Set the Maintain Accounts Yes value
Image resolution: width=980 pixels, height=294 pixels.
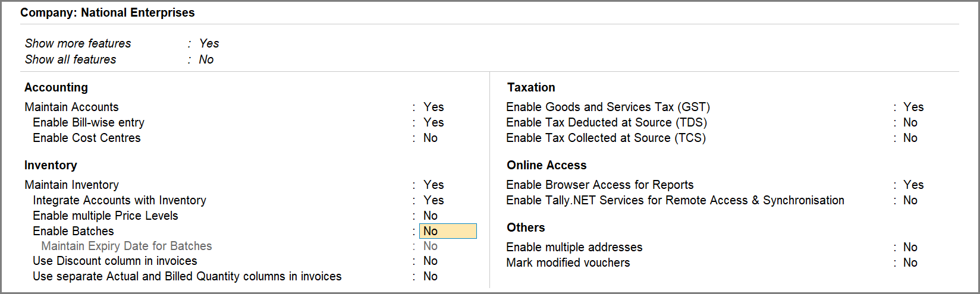pos(434,107)
